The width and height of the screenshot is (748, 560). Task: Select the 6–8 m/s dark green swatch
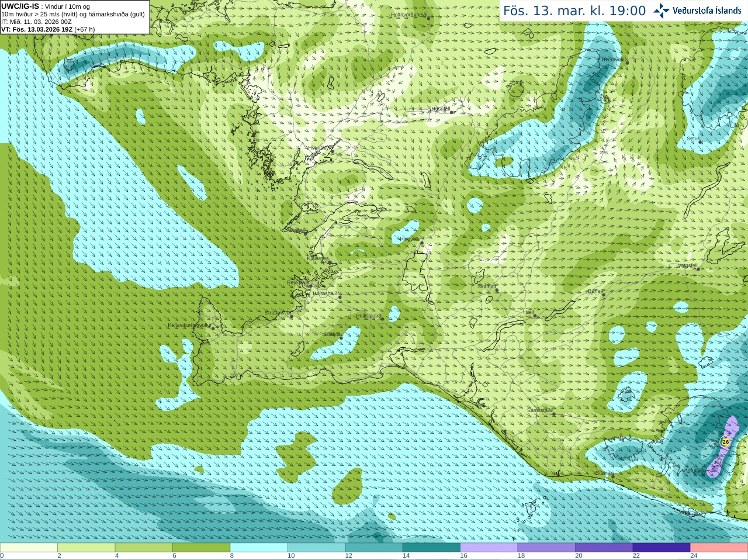click(201, 548)
